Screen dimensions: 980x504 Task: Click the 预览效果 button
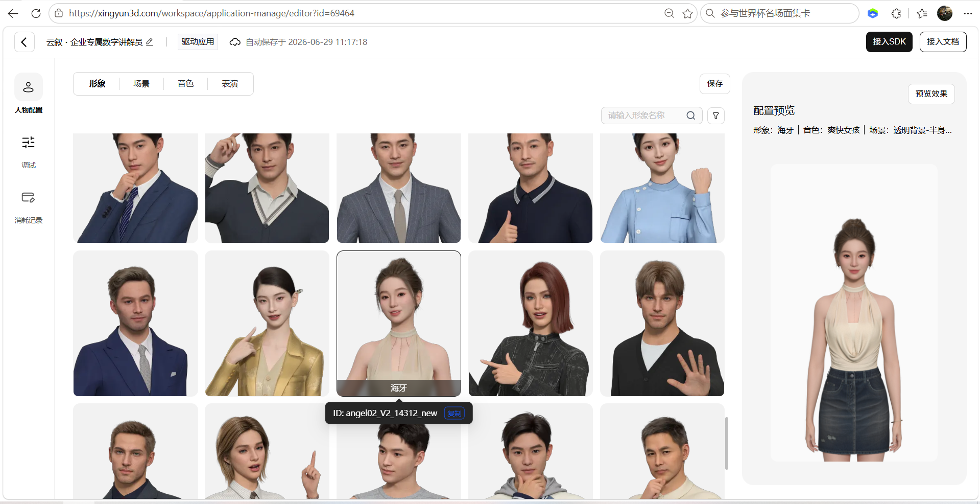(x=931, y=94)
